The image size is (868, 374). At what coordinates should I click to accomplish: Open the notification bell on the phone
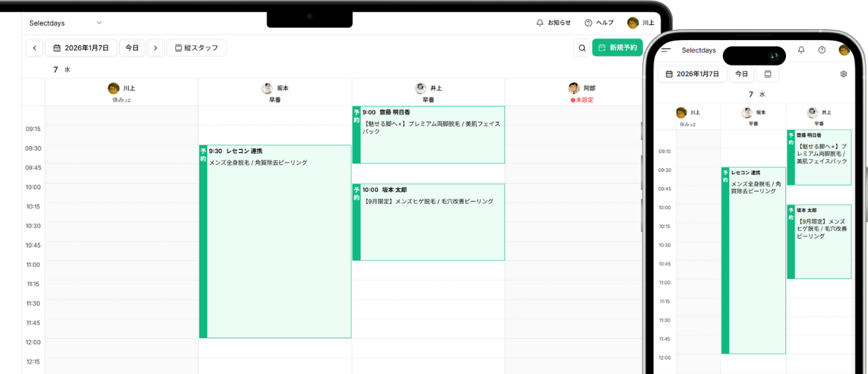[802, 50]
